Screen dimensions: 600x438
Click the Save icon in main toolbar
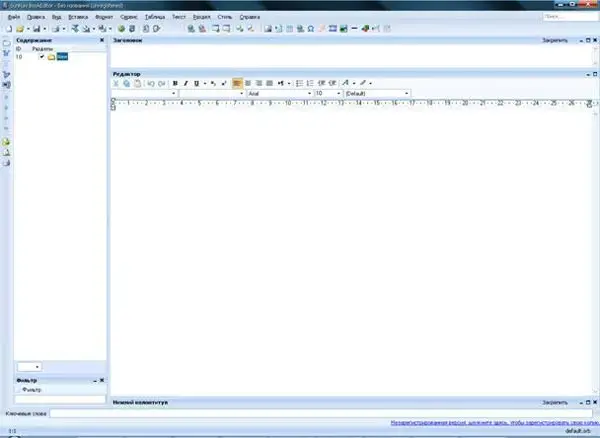pyautogui.click(x=37, y=29)
